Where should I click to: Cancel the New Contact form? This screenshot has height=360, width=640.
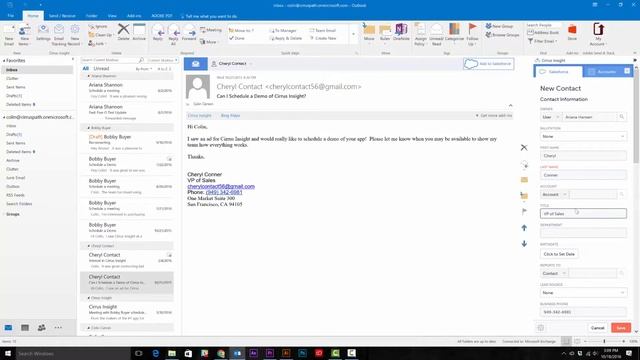pos(598,328)
